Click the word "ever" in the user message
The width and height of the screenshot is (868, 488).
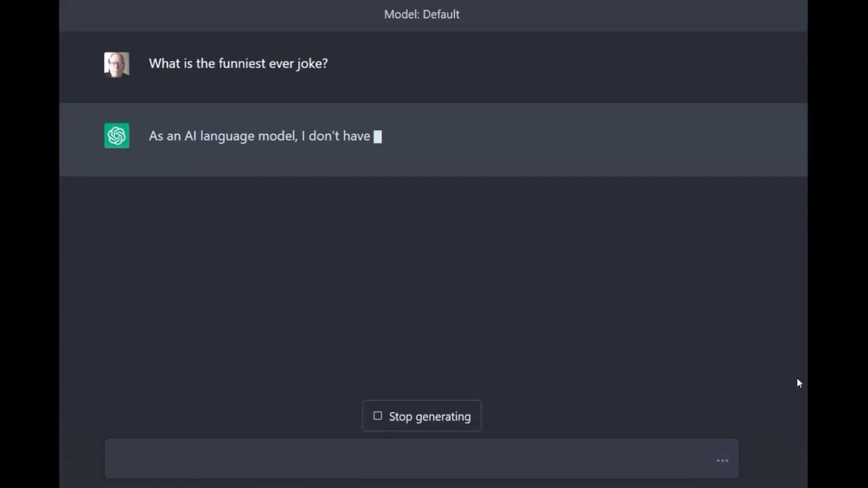[281, 64]
